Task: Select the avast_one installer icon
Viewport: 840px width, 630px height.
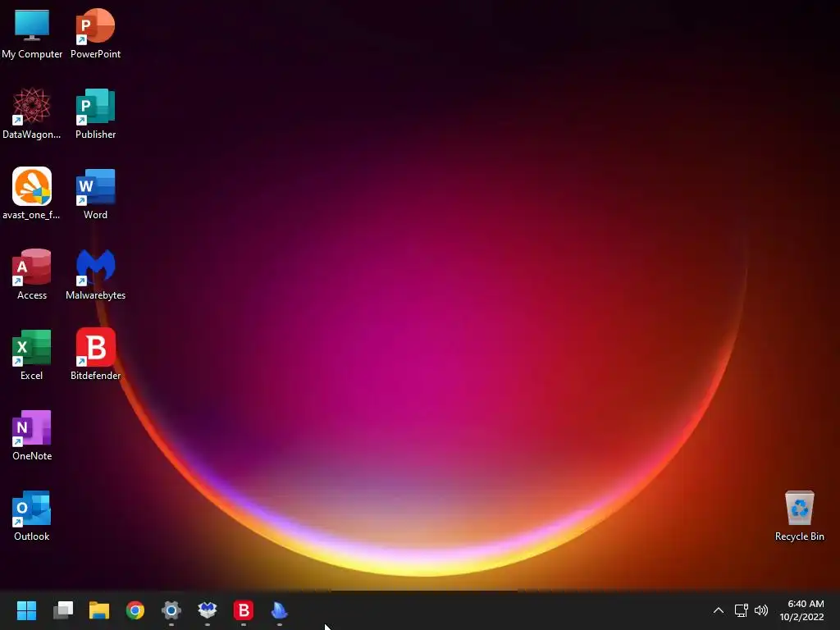Action: [x=32, y=194]
